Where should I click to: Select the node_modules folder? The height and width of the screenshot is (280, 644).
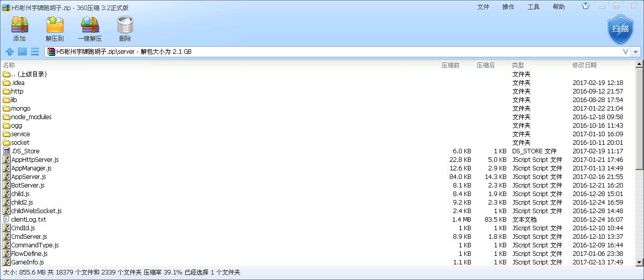tap(31, 117)
